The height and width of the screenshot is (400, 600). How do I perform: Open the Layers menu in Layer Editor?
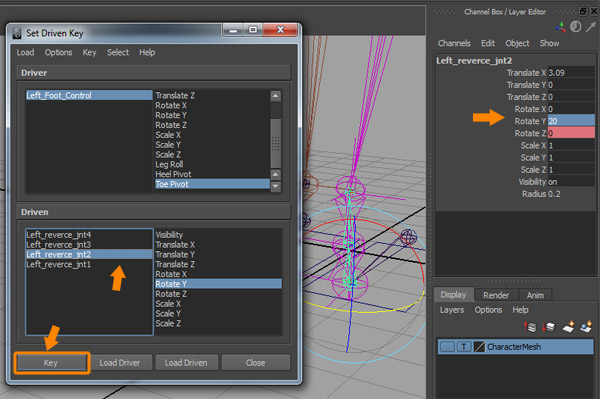click(452, 310)
